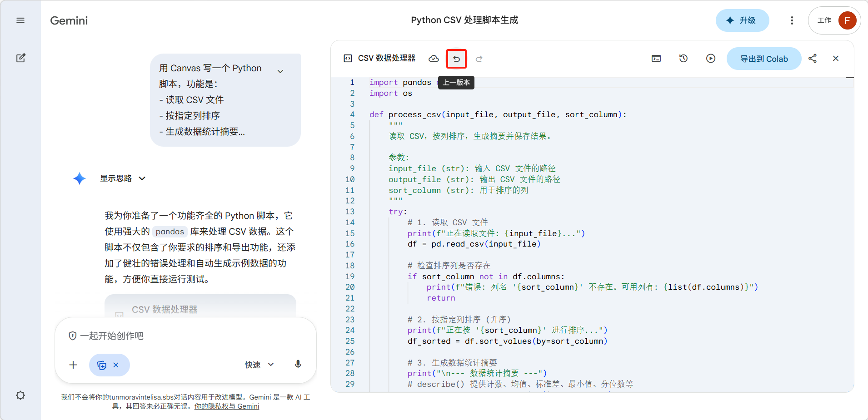Click the 升级 upgrade button

(x=742, y=20)
